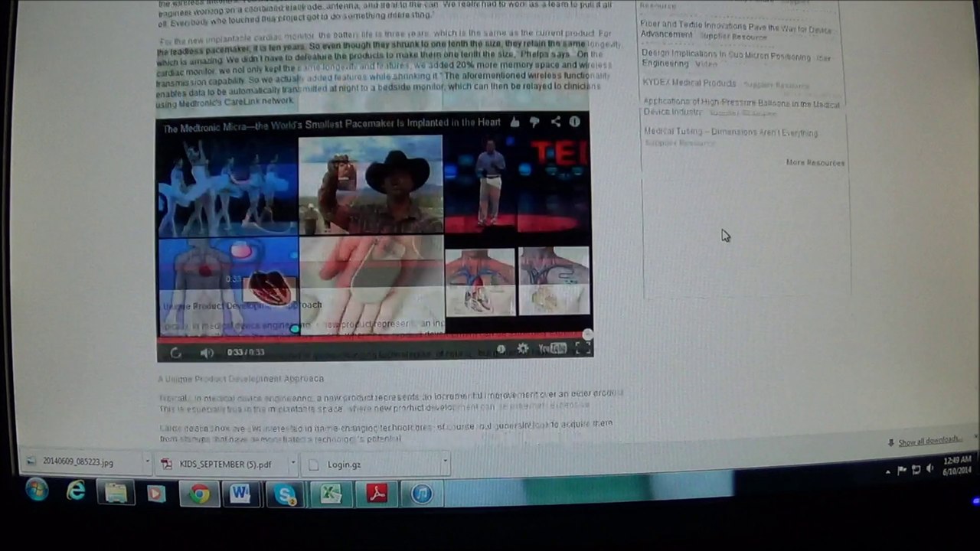Switch the video to fullscreen
This screenshot has height=551, width=980.
point(583,348)
